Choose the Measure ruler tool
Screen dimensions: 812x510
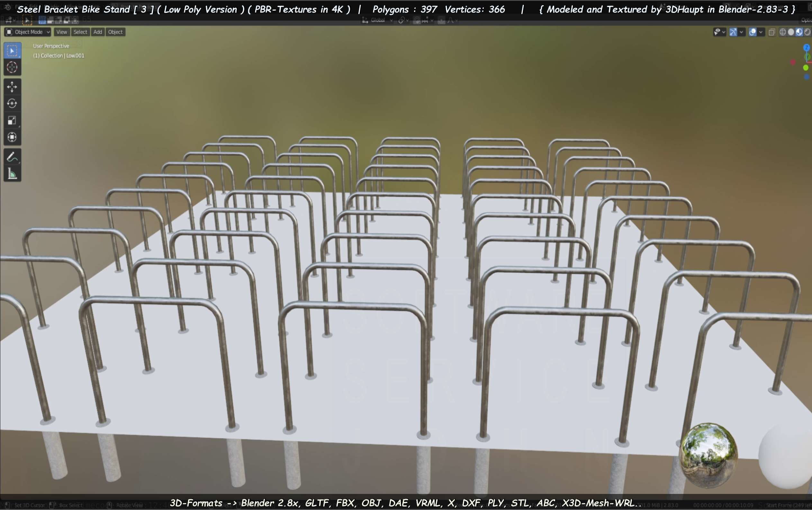pos(12,173)
